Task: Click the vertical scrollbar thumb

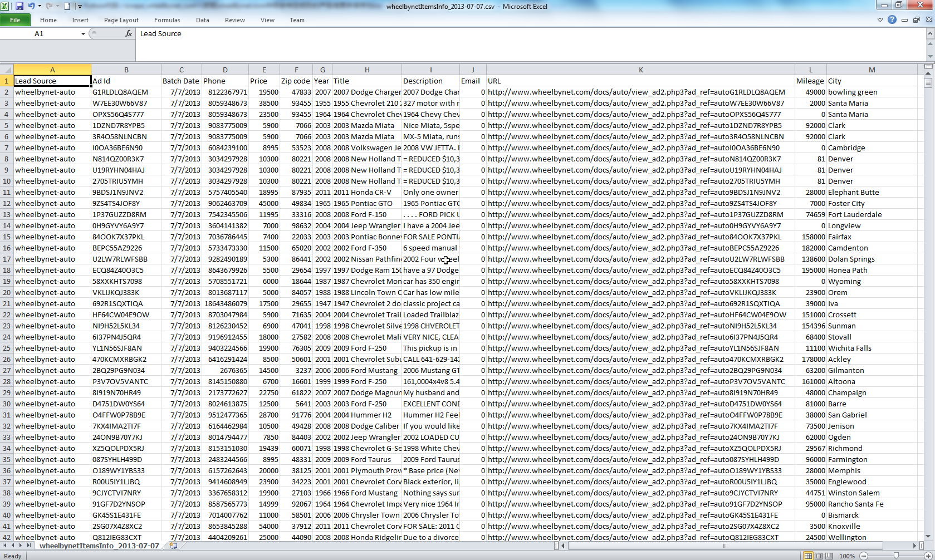Action: pyautogui.click(x=928, y=83)
